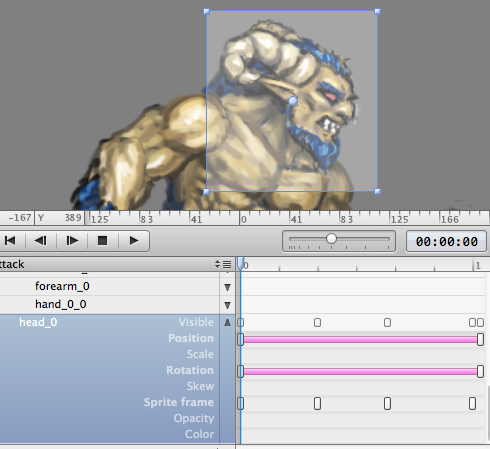Click the Opacity property label
This screenshot has width=490, height=449.
(194, 418)
